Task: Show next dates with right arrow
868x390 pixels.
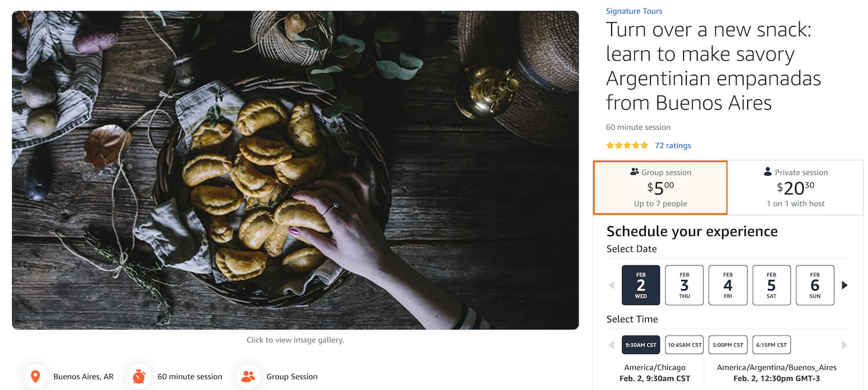Action: [844, 285]
